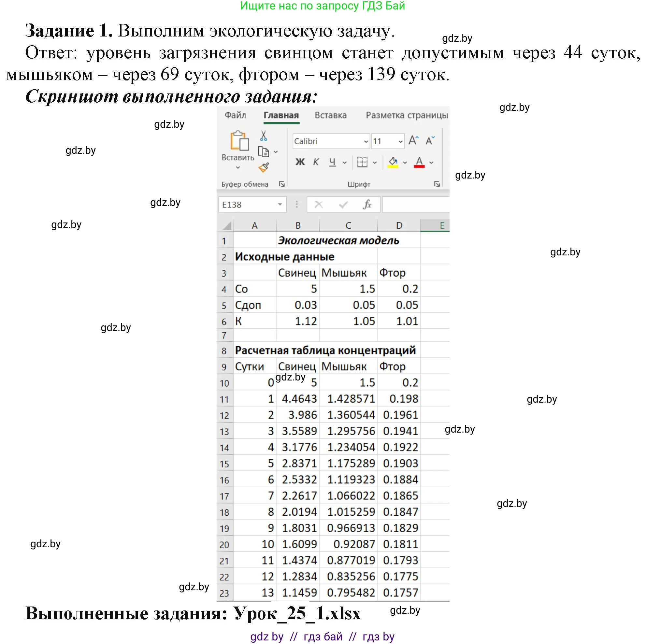Viewport: 646px width, 644px height.
Task: Switch to the Вставка ribbon tab
Action: tap(330, 115)
